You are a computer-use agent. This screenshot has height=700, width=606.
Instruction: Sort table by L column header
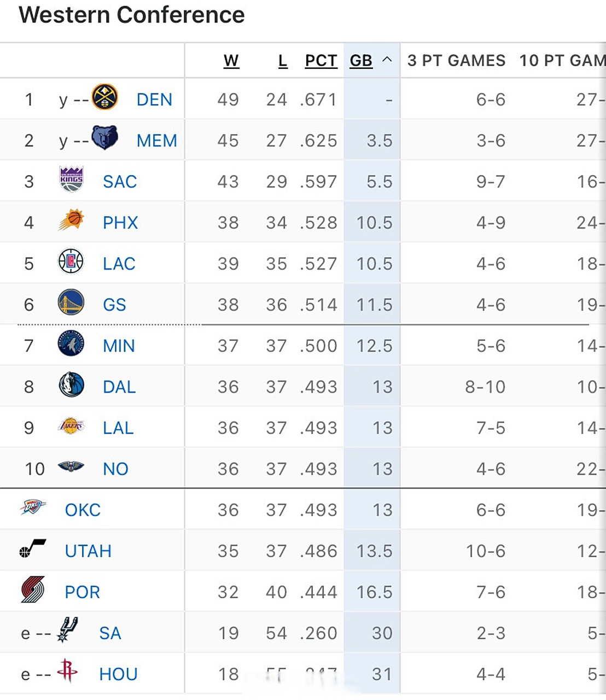tap(283, 61)
